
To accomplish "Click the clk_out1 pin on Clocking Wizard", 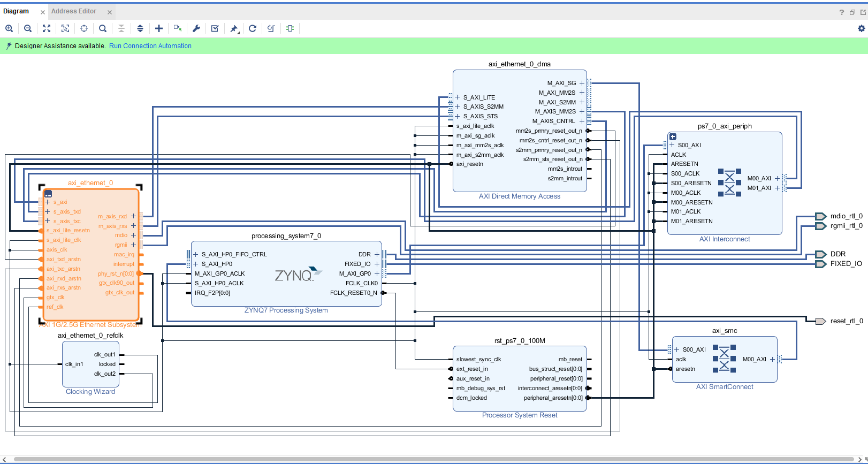I will click(x=105, y=354).
